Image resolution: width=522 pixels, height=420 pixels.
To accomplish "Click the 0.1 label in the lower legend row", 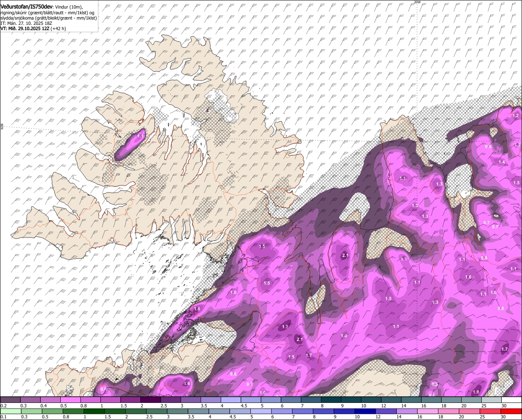I will 4,417.
